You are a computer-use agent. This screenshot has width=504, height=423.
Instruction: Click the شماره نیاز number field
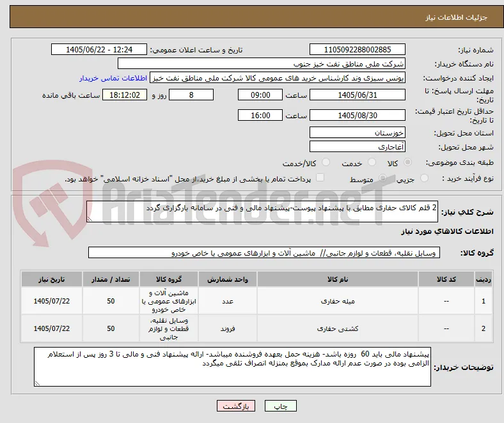[x=357, y=49]
